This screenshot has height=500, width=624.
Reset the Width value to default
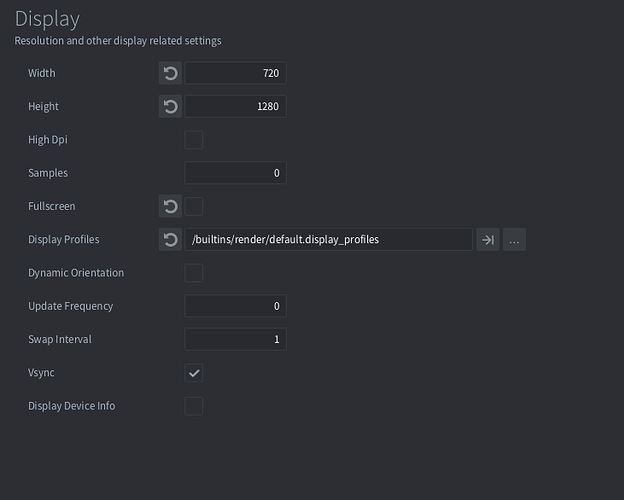click(170, 73)
